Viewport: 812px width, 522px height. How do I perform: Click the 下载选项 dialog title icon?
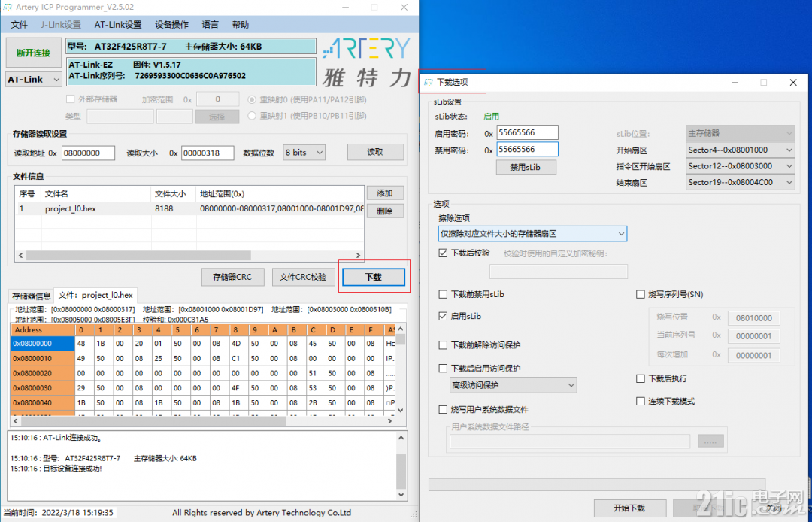coord(428,82)
